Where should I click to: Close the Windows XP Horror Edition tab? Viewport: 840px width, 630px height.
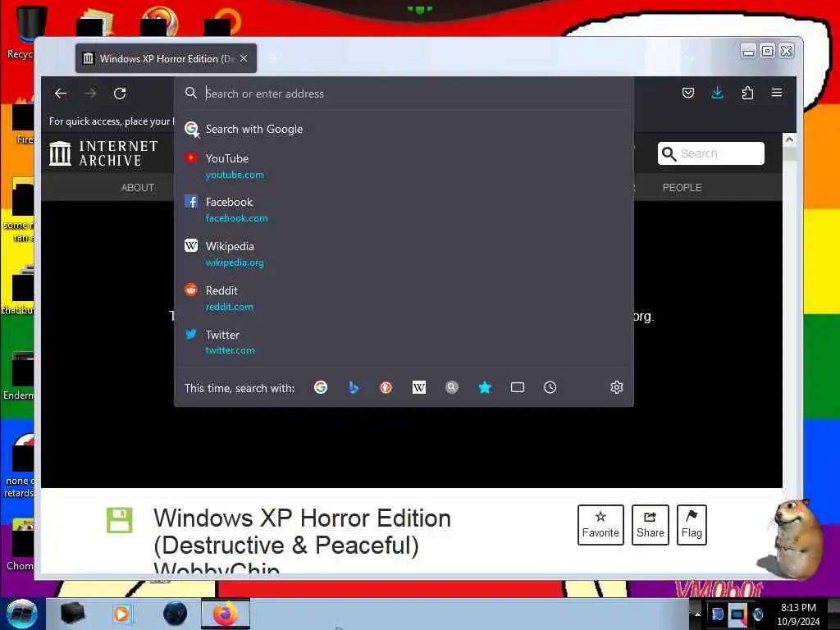(244, 58)
